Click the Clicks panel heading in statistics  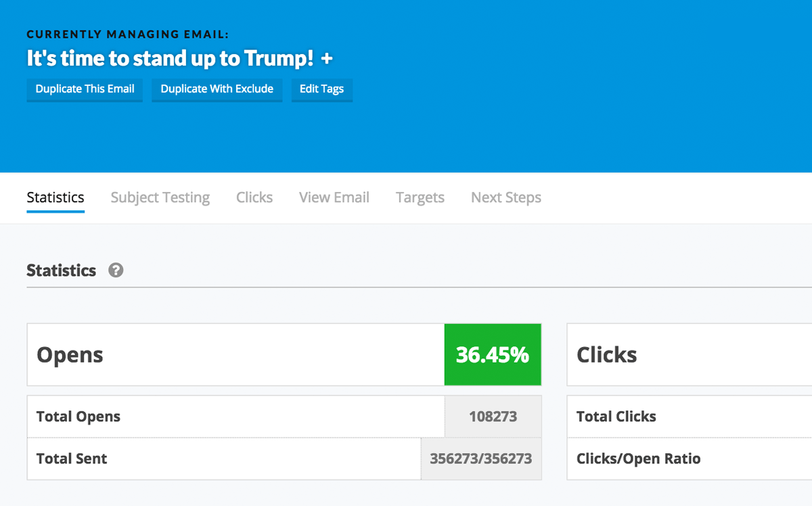pos(606,354)
